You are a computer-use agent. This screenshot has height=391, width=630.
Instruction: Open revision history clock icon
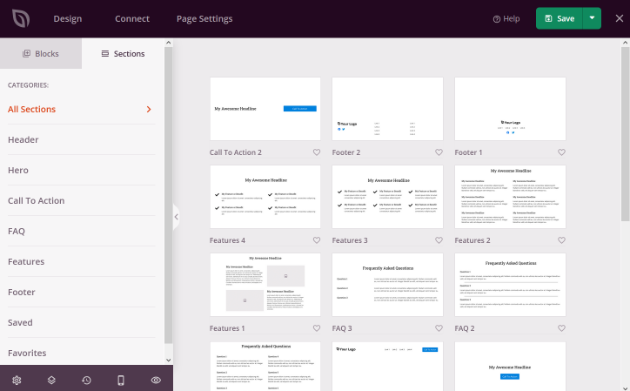[x=86, y=380]
